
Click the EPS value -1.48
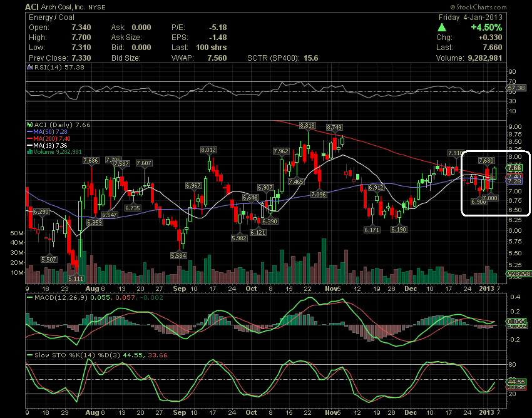(x=218, y=38)
